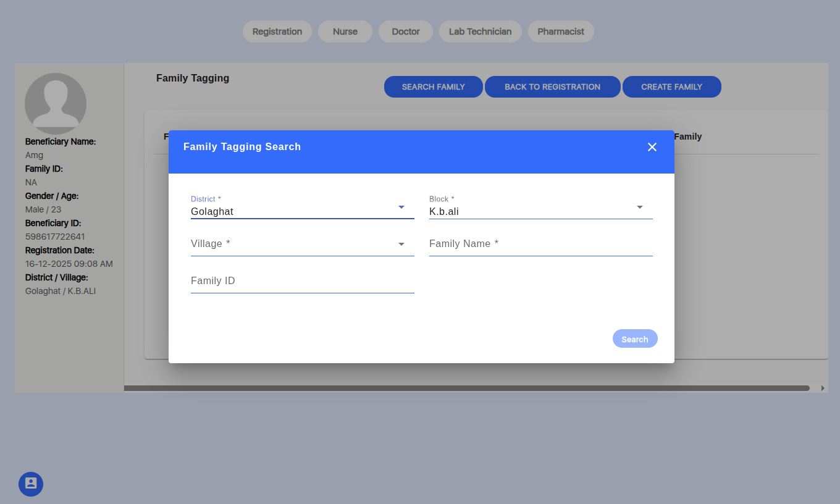Image resolution: width=840 pixels, height=504 pixels.
Task: Go to the Lab Technician tab
Action: coord(480,31)
